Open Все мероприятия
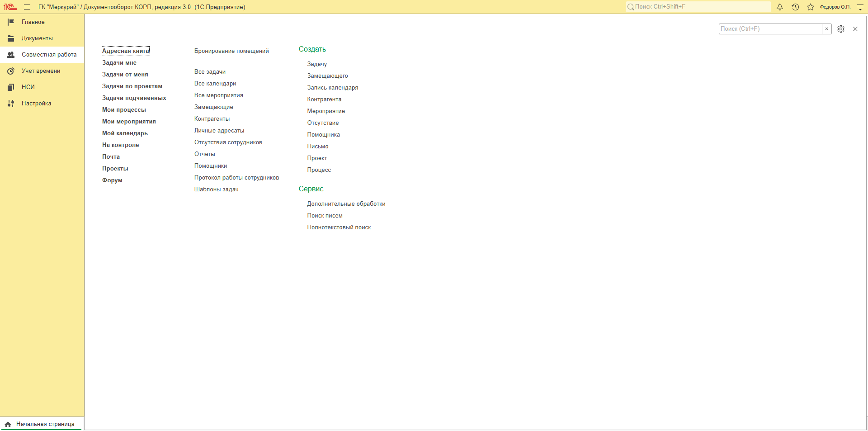 pyautogui.click(x=219, y=95)
